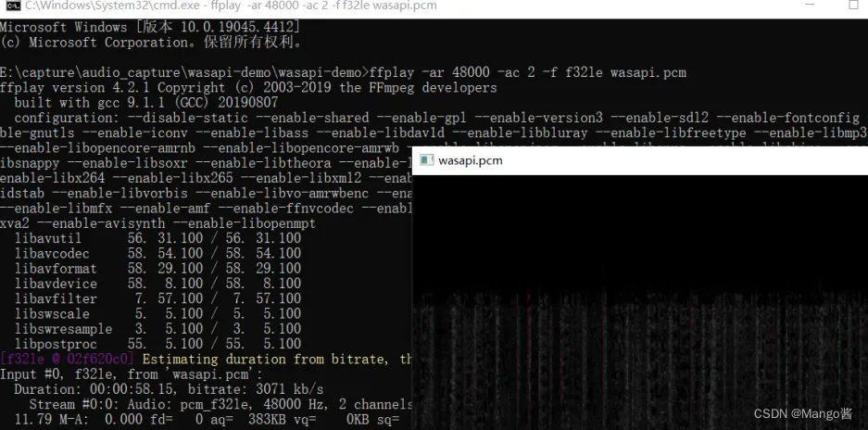Click the '--enable-libvo-amrwbenc' flag
Screen dimensions: 868x430
pos(283,193)
